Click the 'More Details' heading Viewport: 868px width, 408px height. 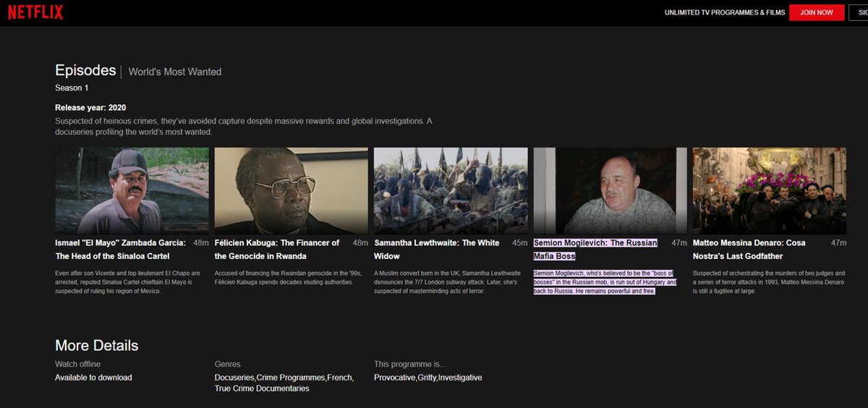97,346
